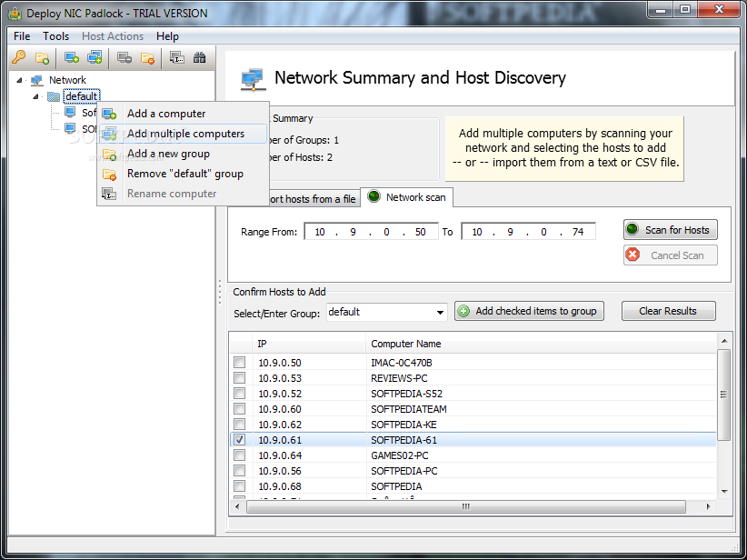Click the add multiple computers toolbar icon

click(95, 57)
